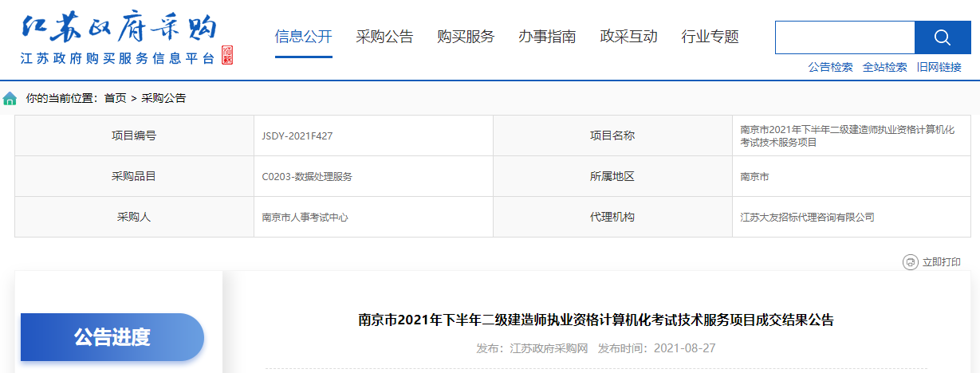Click the project number JSDY-2021F427
Viewport: 980px width, 373px height.
[297, 136]
